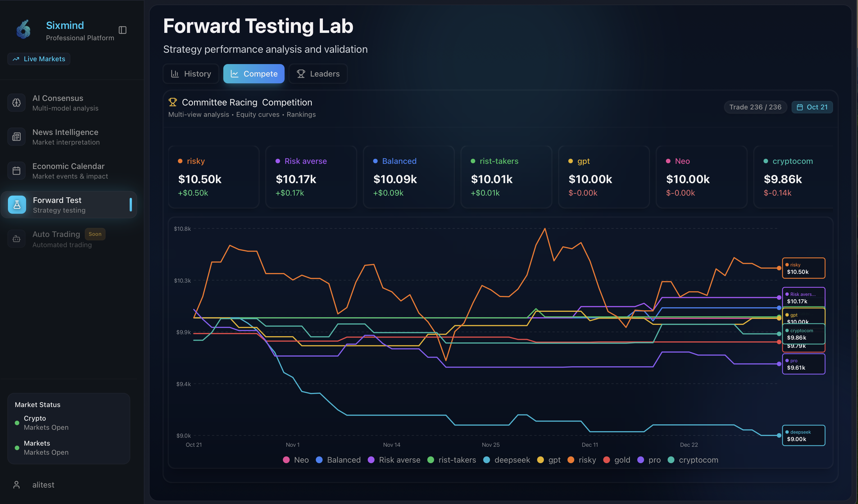
Task: Open News Intelligence menu item
Action: tap(68, 137)
